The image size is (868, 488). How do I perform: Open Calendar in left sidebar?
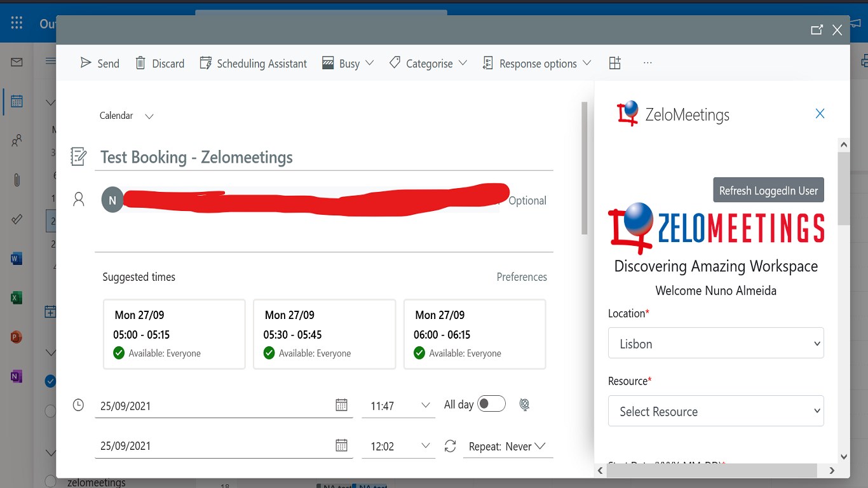[17, 101]
